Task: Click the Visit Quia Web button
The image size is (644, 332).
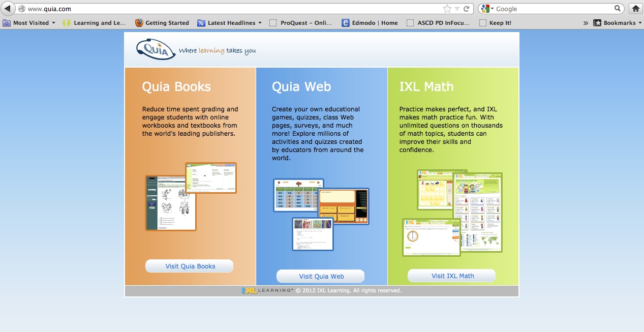Action: pos(321,276)
